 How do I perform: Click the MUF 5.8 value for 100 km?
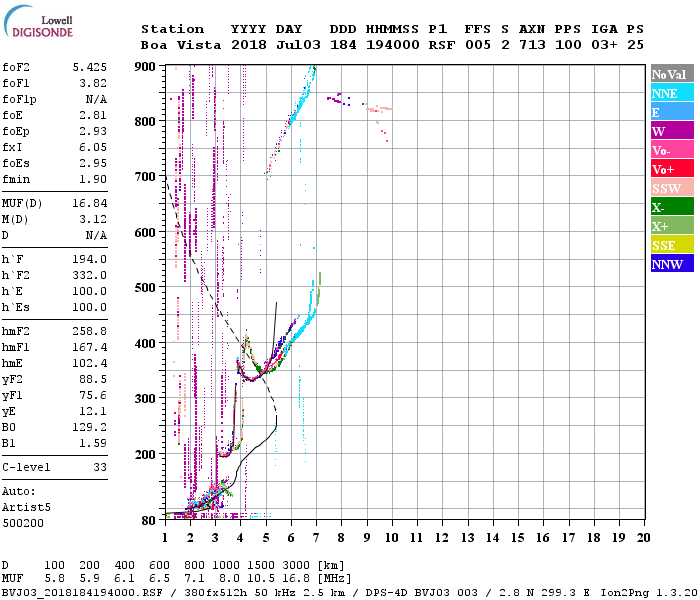(x=54, y=579)
